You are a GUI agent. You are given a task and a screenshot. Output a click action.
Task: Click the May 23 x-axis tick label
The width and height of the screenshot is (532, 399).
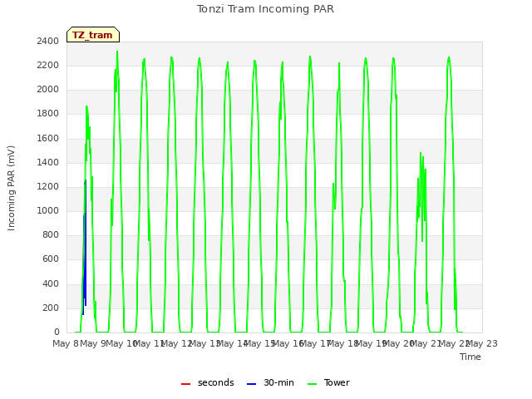coord(481,343)
